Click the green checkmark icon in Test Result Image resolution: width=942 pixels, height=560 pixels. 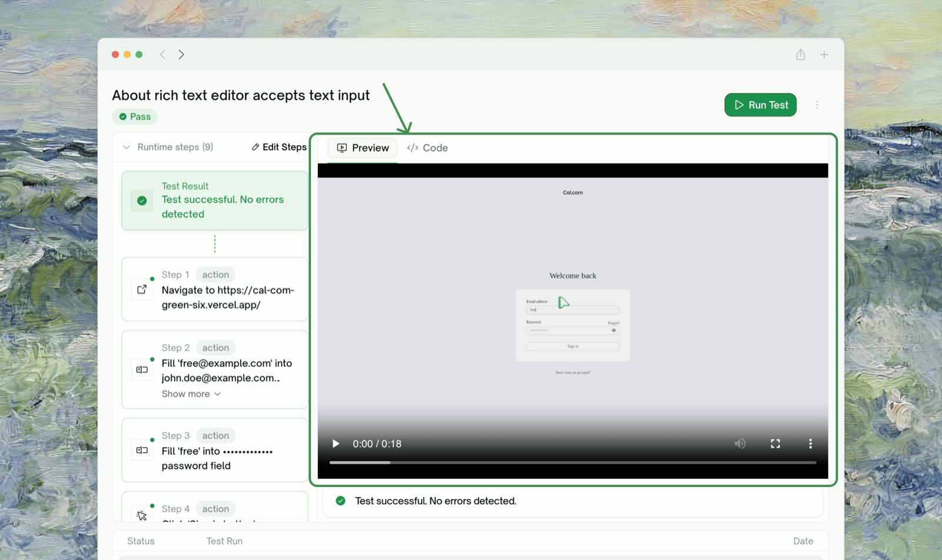click(142, 201)
